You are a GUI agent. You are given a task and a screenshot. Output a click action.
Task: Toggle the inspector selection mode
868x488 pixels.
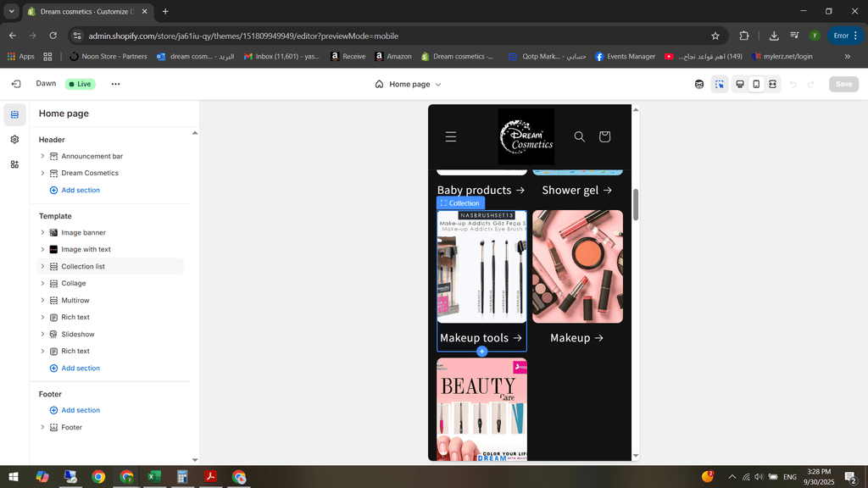pos(720,84)
